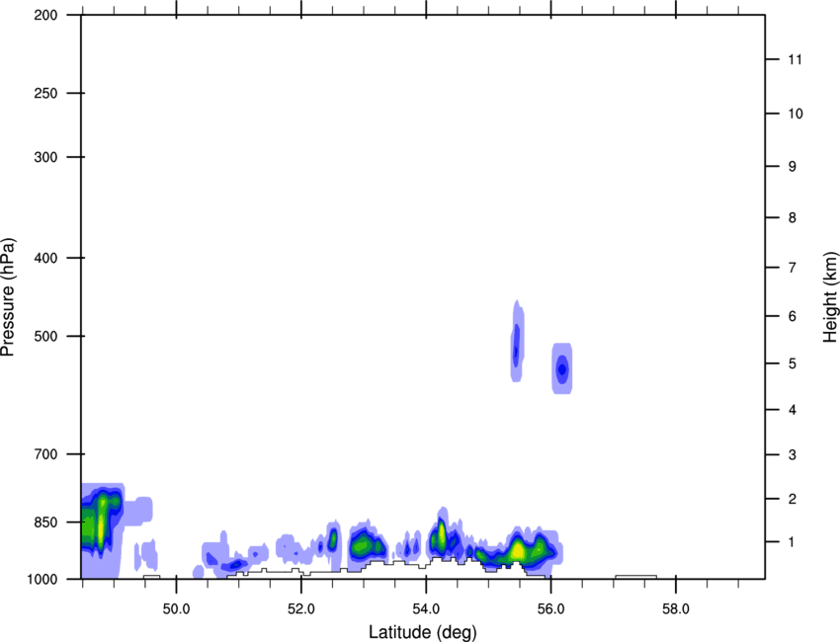840x642 pixels.
Task: Pick the 5 km height label
Action: pos(793,363)
